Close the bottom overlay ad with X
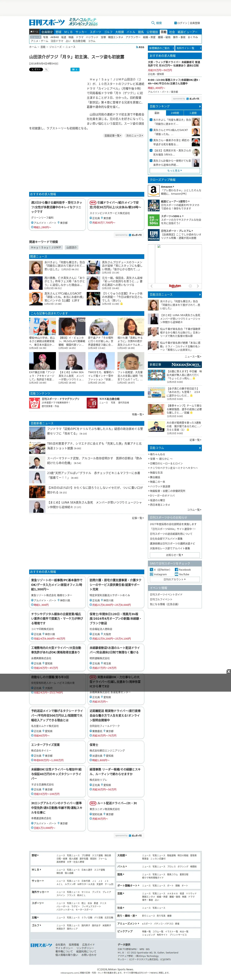 (x=228, y=671)
